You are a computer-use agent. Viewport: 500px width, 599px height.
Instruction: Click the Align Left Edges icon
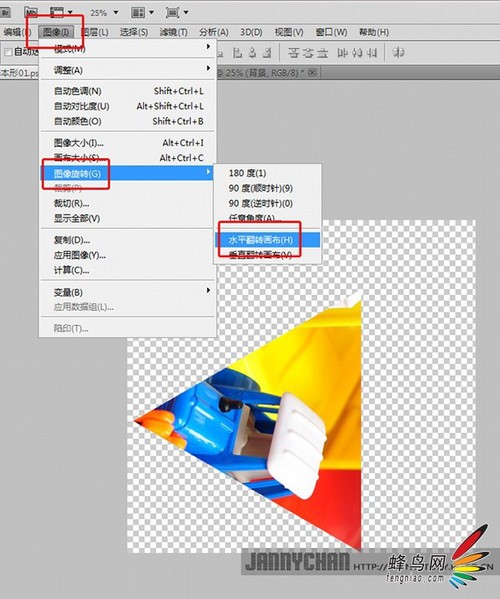pyautogui.click(x=238, y=52)
